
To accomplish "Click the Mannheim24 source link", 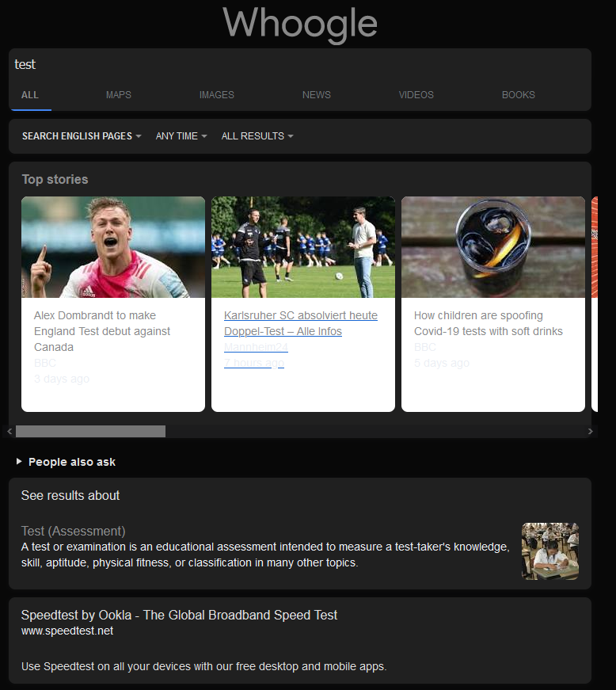I will click(256, 347).
